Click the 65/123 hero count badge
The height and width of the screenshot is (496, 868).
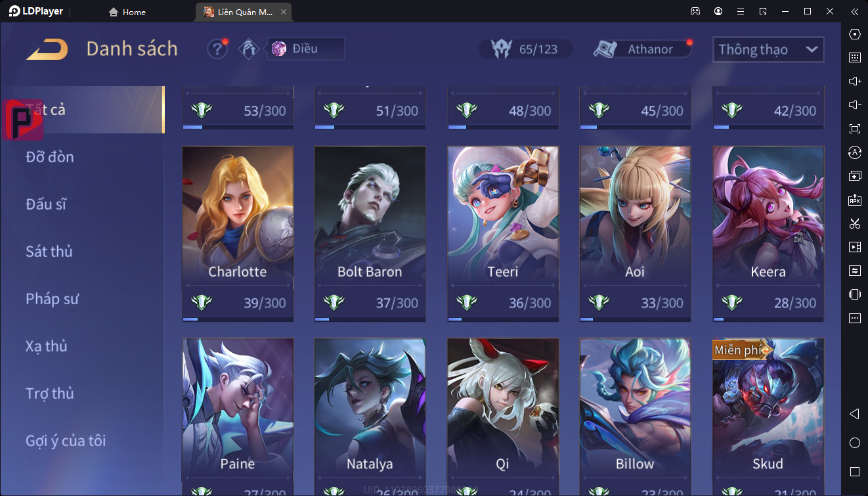click(x=525, y=49)
